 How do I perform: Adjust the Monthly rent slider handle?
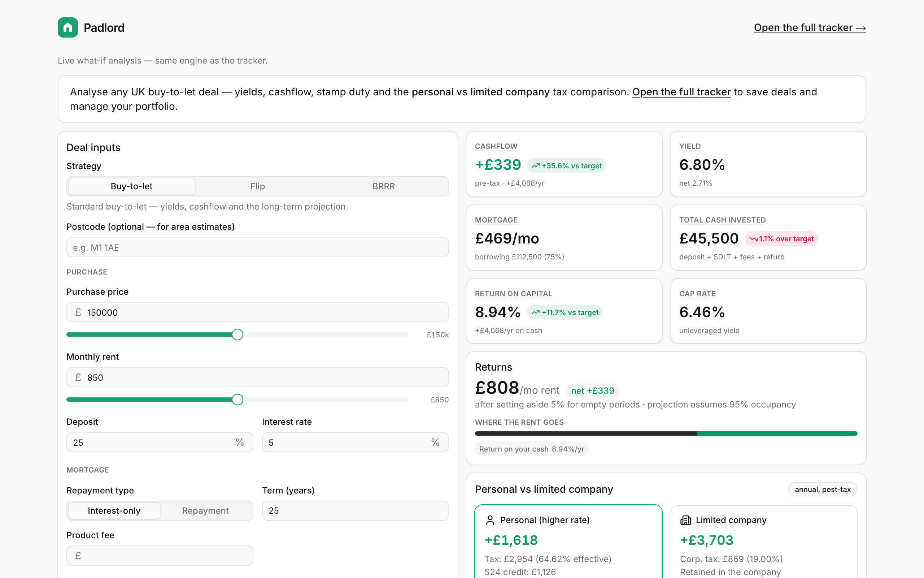[x=237, y=400]
